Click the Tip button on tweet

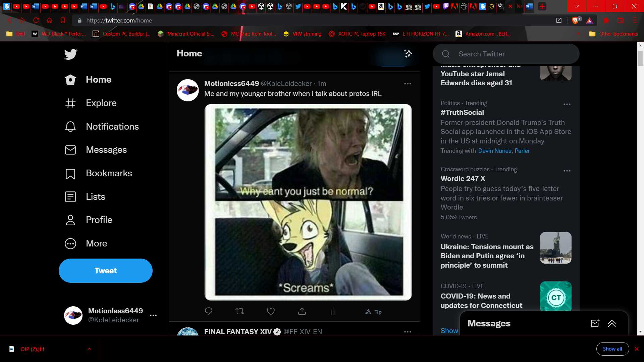(373, 312)
